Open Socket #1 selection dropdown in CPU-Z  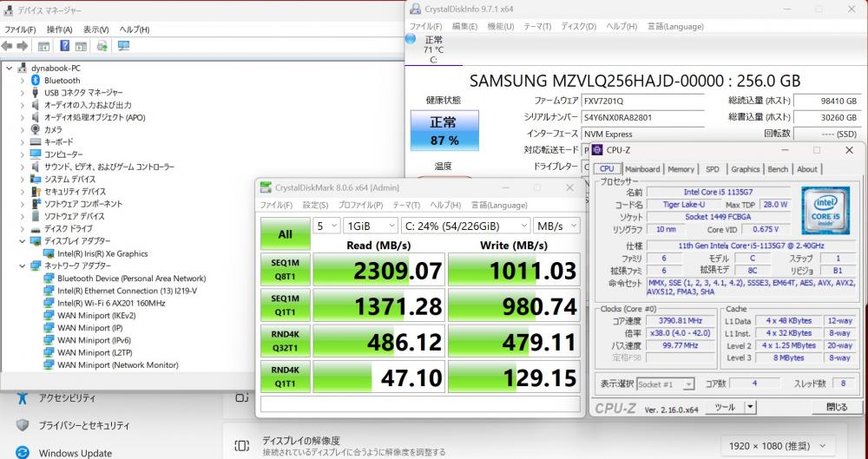tap(666, 384)
